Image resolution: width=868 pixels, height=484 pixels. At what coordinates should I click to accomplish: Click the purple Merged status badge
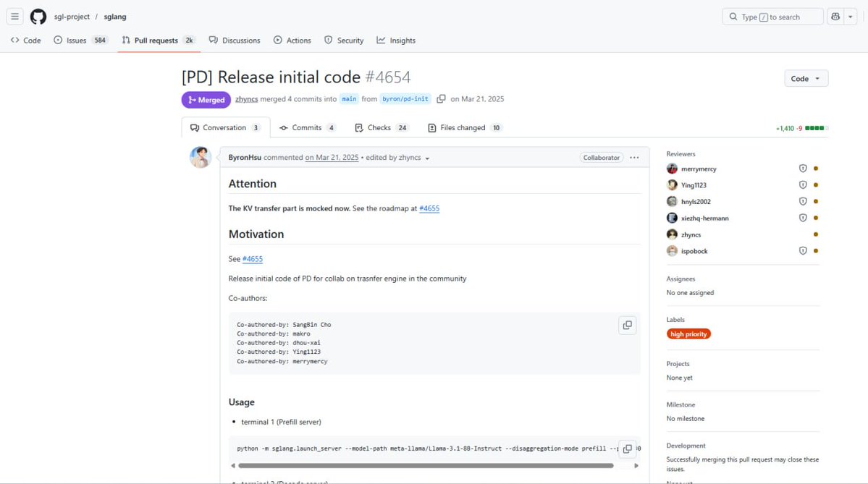(x=206, y=100)
